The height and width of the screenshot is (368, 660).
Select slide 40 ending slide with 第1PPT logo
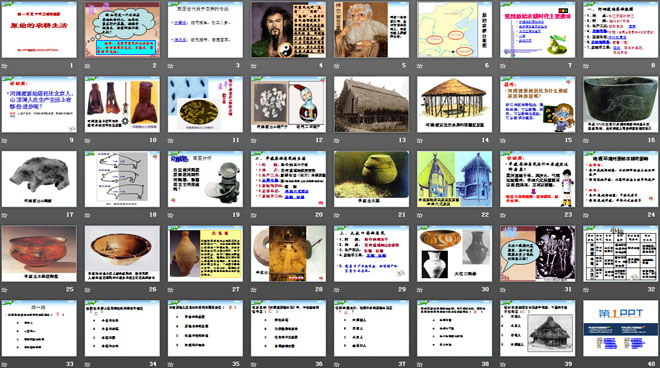tap(621, 328)
